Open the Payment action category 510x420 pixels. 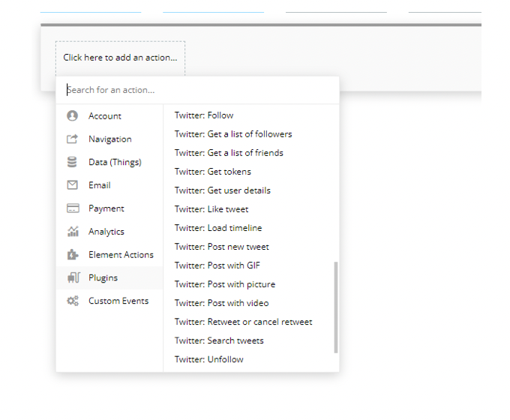[x=109, y=208]
